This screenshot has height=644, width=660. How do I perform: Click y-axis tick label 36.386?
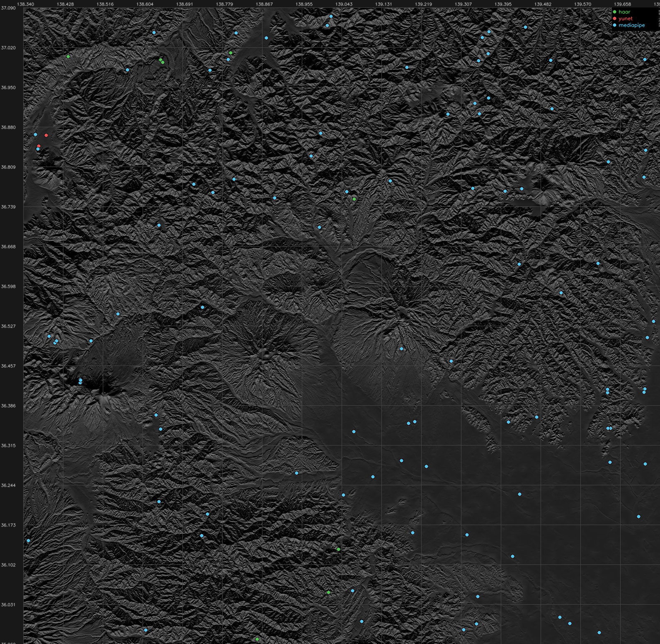tap(8, 406)
